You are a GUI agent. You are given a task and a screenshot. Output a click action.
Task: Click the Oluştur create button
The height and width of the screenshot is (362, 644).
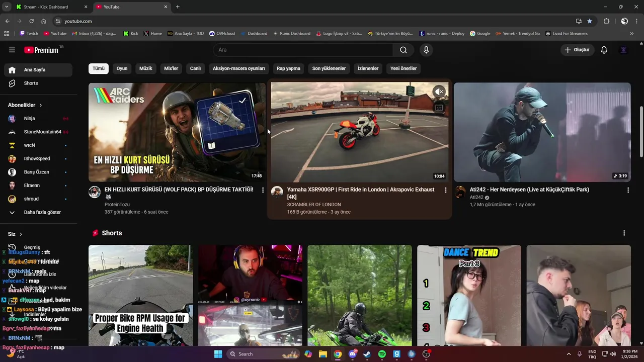click(577, 50)
